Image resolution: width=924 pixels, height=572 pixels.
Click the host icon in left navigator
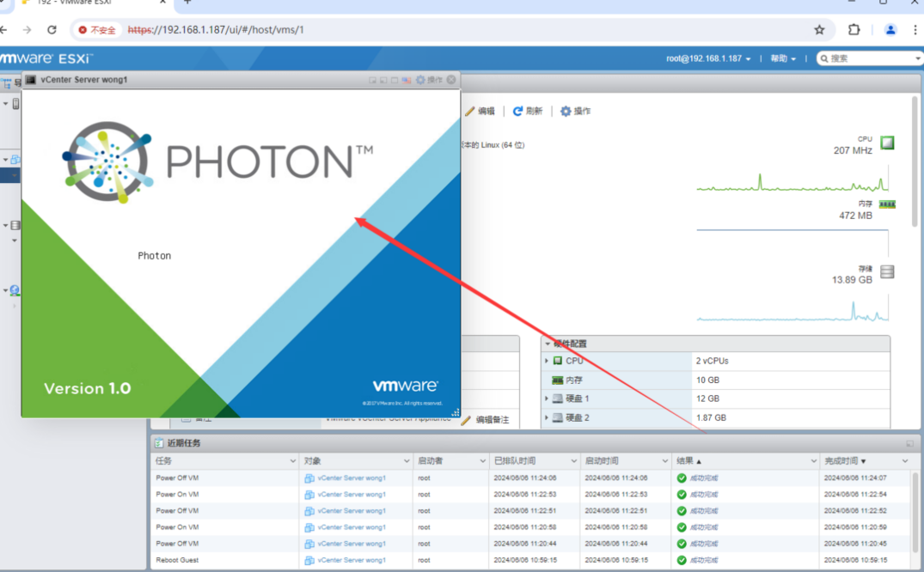point(16,104)
